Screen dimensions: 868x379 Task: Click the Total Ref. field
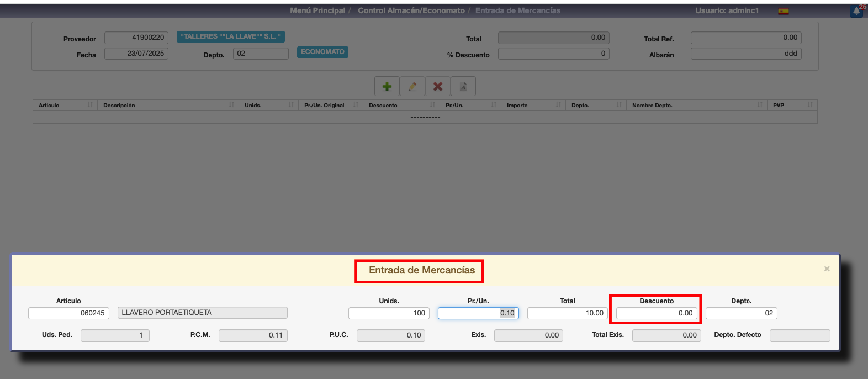pos(746,38)
